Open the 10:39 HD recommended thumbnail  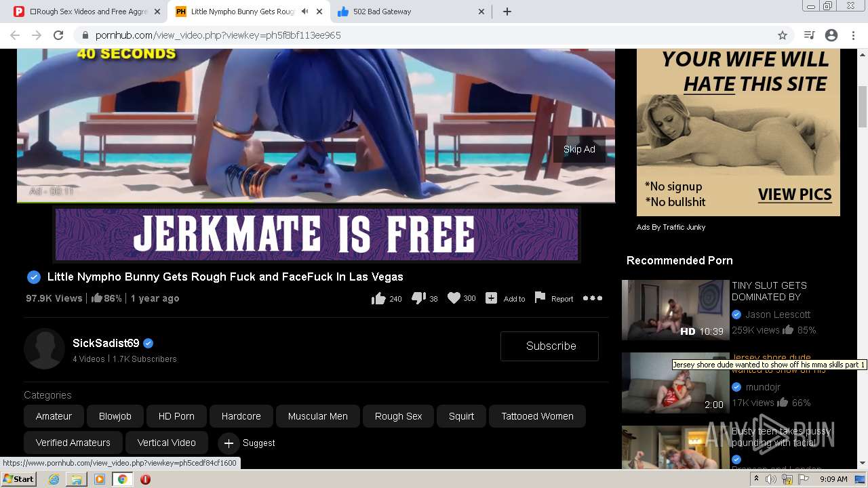point(675,310)
